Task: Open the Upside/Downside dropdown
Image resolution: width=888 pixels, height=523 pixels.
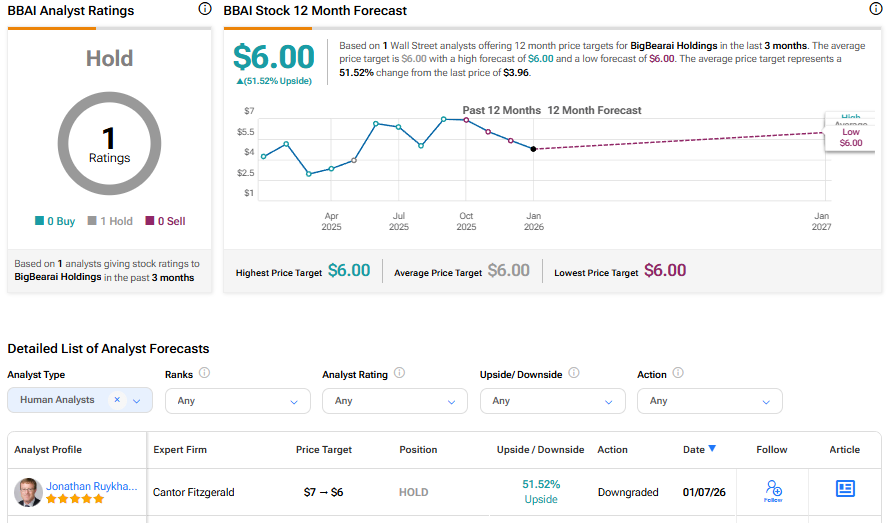Action: pyautogui.click(x=609, y=401)
